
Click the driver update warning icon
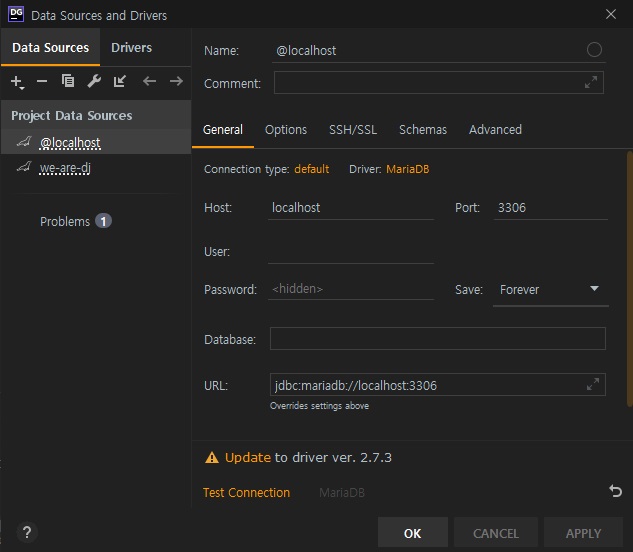click(212, 458)
